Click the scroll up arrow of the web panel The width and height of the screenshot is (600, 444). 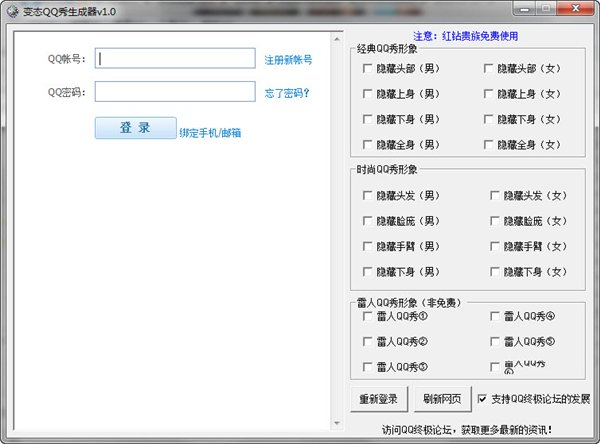pos(337,39)
